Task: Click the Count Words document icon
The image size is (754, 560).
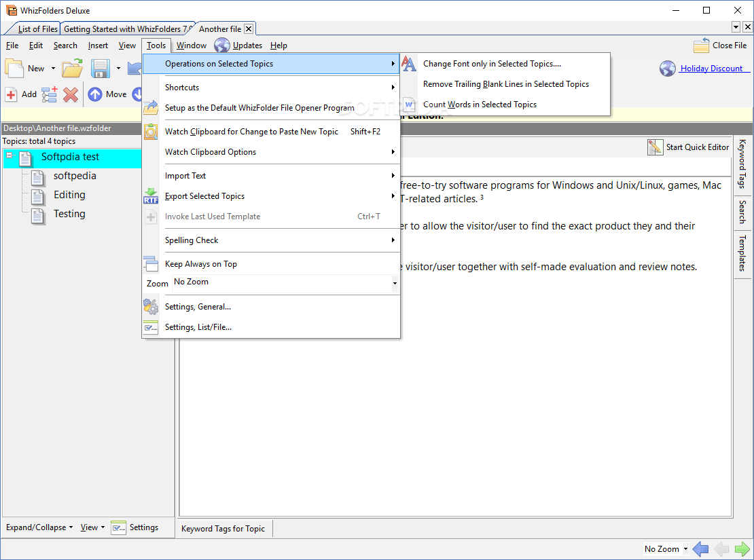Action: 409,105
